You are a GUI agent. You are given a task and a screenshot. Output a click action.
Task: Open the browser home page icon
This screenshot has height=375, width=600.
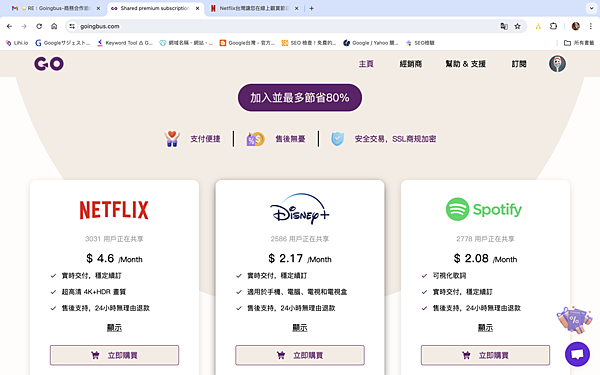(x=54, y=26)
